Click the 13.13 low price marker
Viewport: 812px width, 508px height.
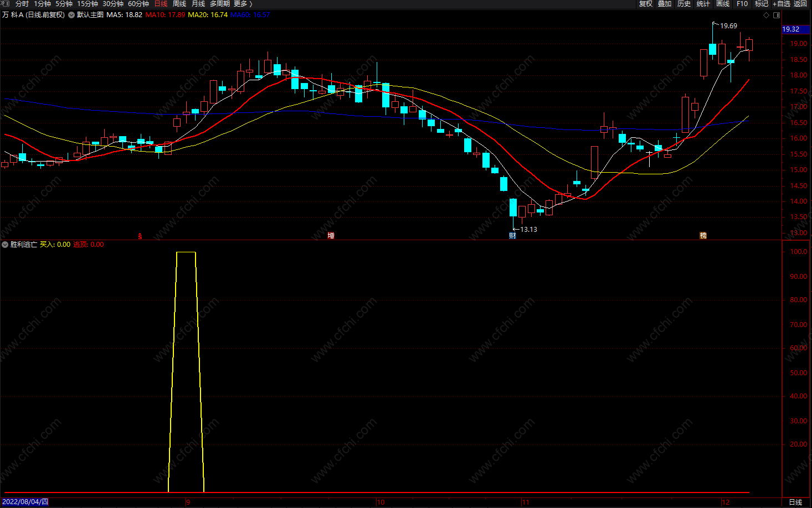click(528, 229)
